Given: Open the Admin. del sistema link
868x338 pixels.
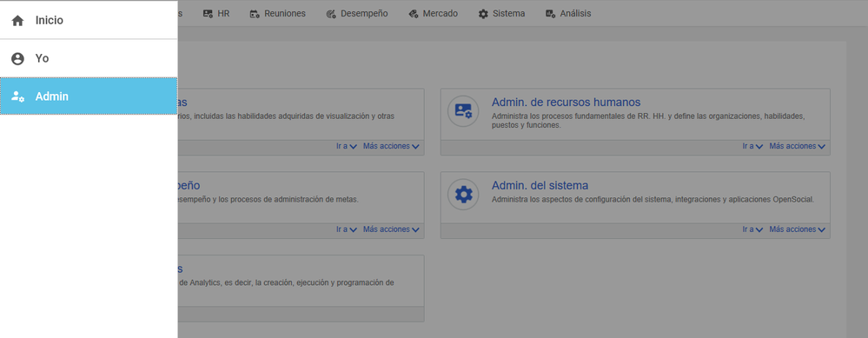Looking at the screenshot, I should point(540,185).
